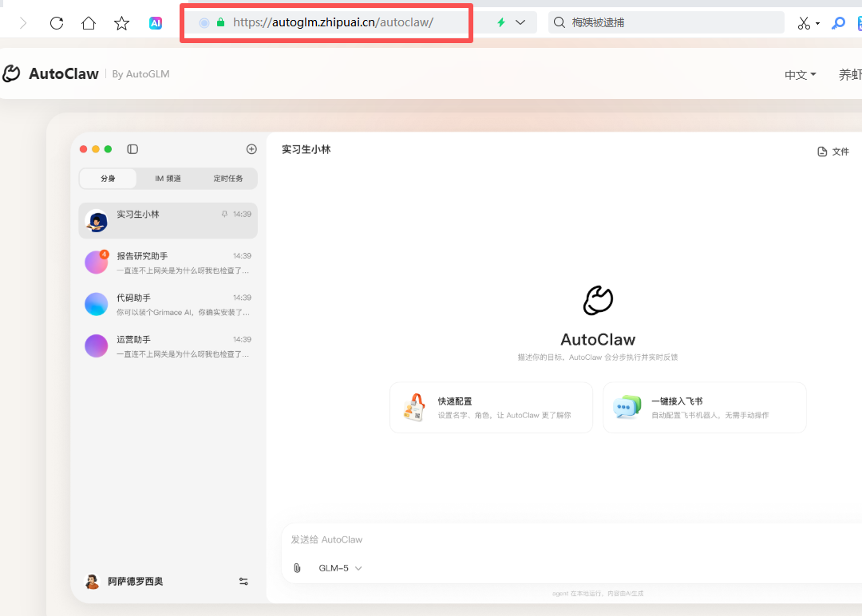
Task: Go to browser home page icon
Action: click(89, 23)
